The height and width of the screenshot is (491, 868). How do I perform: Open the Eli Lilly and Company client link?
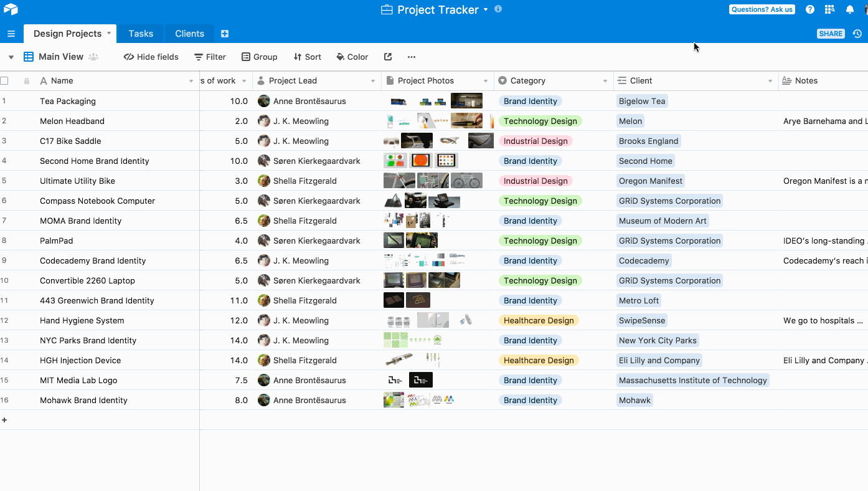(659, 360)
